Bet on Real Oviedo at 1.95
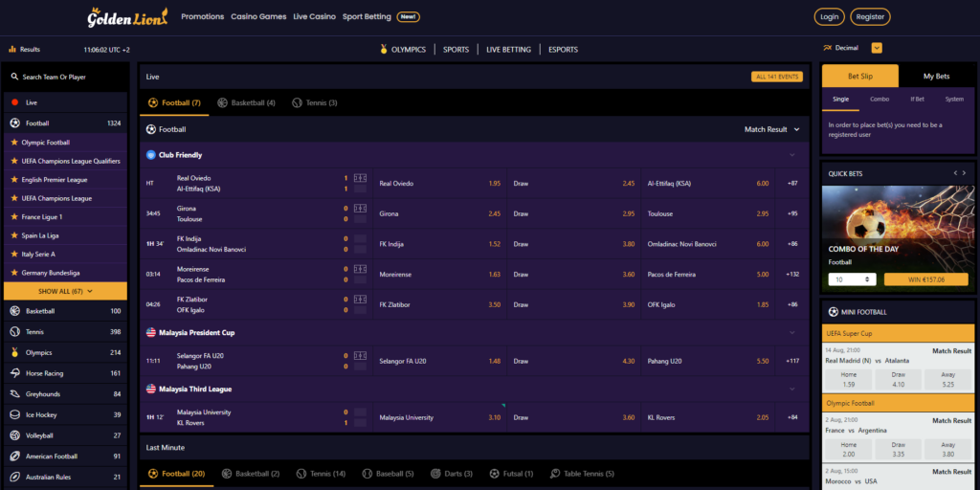The image size is (980, 490). pos(440,183)
